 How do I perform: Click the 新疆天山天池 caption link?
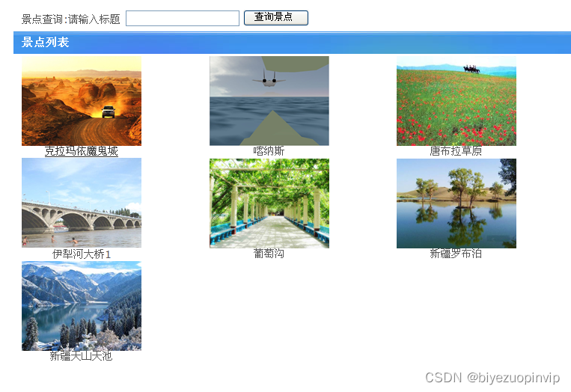click(x=82, y=356)
